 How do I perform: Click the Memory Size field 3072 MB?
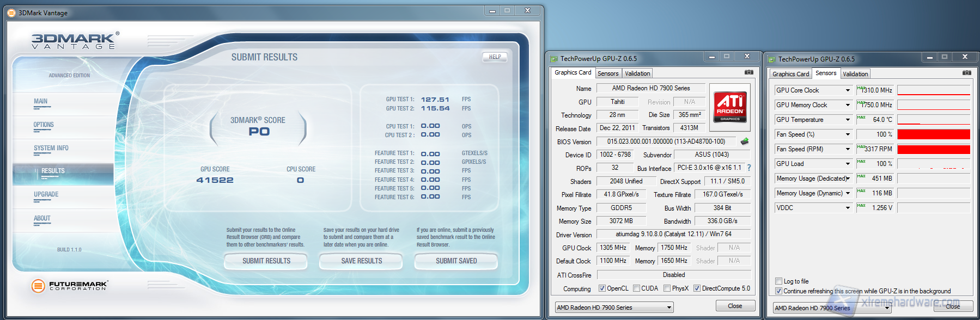pyautogui.click(x=621, y=221)
